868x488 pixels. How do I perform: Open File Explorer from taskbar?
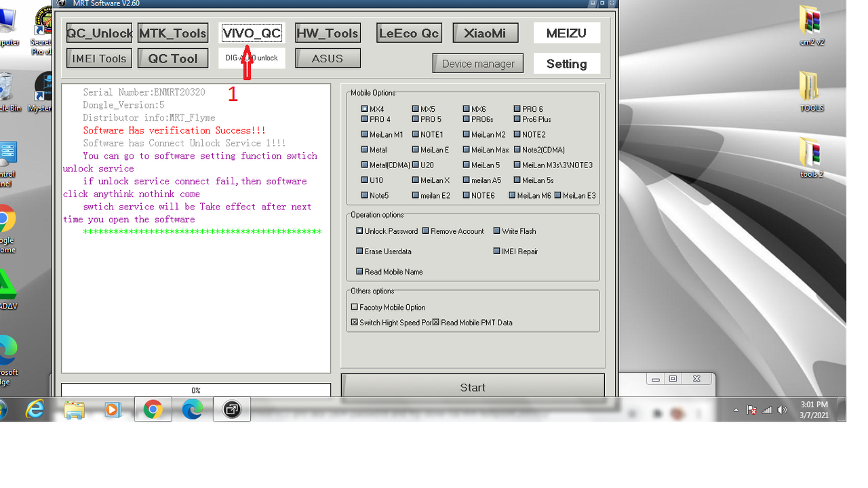74,409
